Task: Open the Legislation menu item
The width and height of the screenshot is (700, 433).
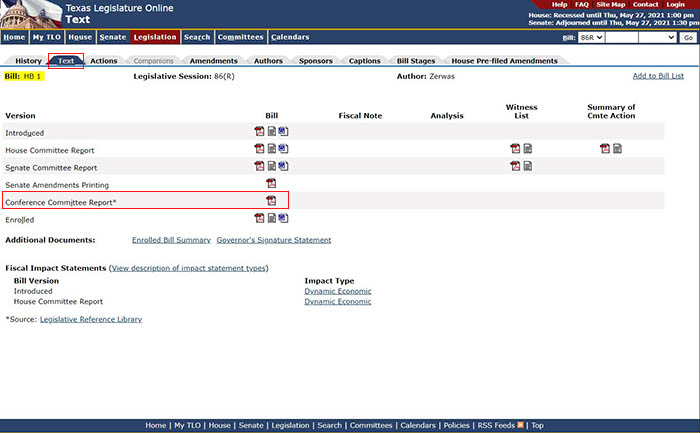Action: [154, 37]
